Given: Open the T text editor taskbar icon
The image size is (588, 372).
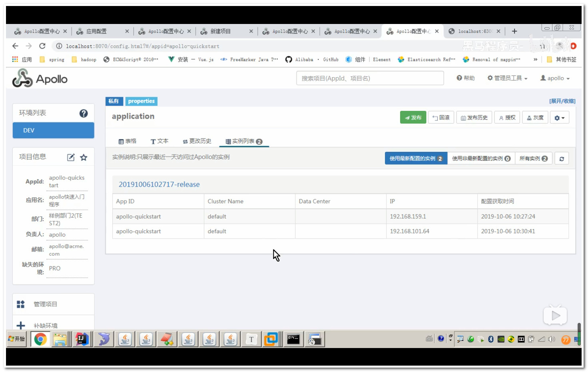Looking at the screenshot, I should pos(251,339).
